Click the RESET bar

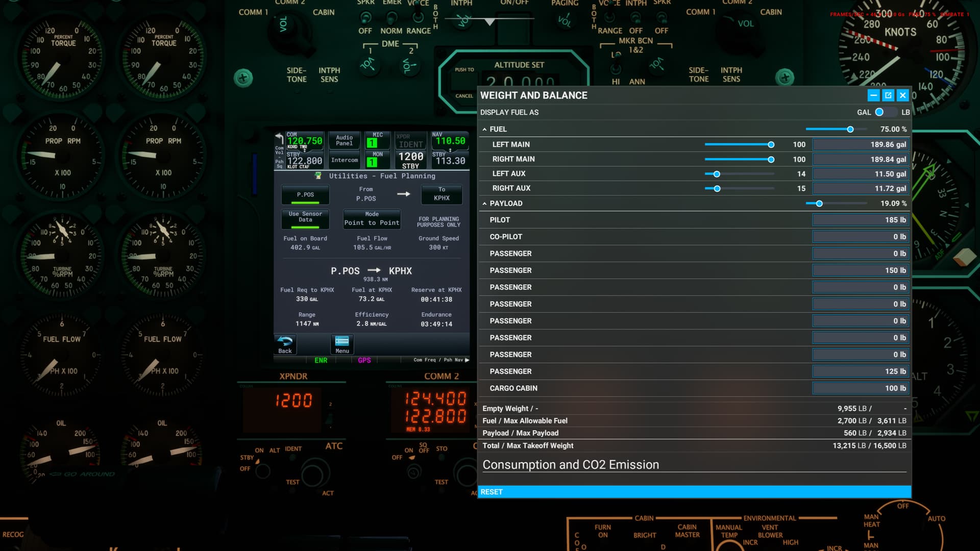click(694, 492)
